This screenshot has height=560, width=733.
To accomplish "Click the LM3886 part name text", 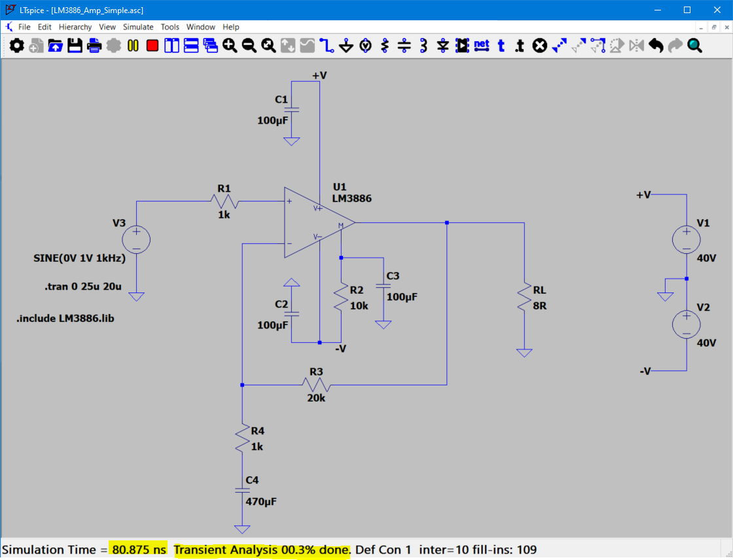I will (352, 198).
